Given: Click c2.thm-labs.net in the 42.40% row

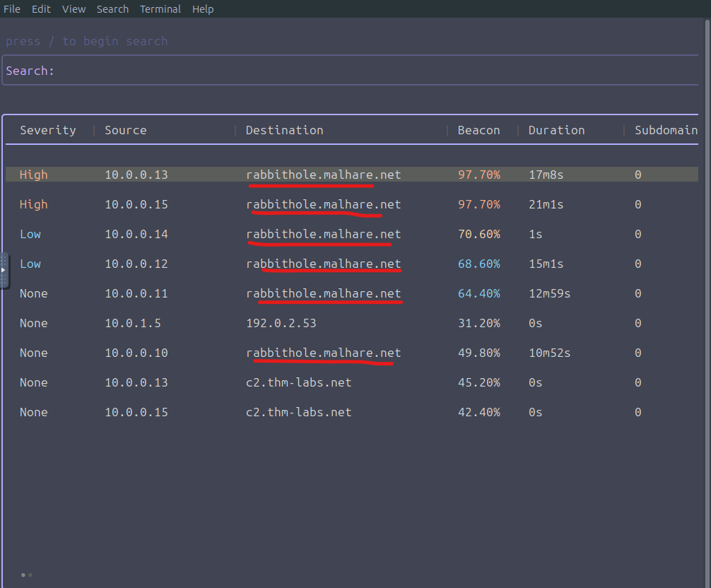Looking at the screenshot, I should [x=298, y=412].
